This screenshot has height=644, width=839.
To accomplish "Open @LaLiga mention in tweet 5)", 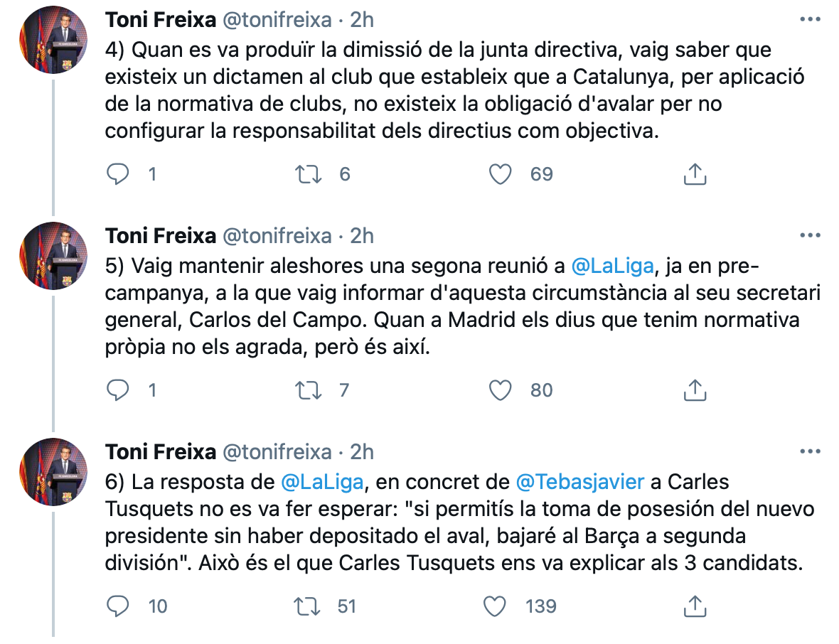I will 612,266.
